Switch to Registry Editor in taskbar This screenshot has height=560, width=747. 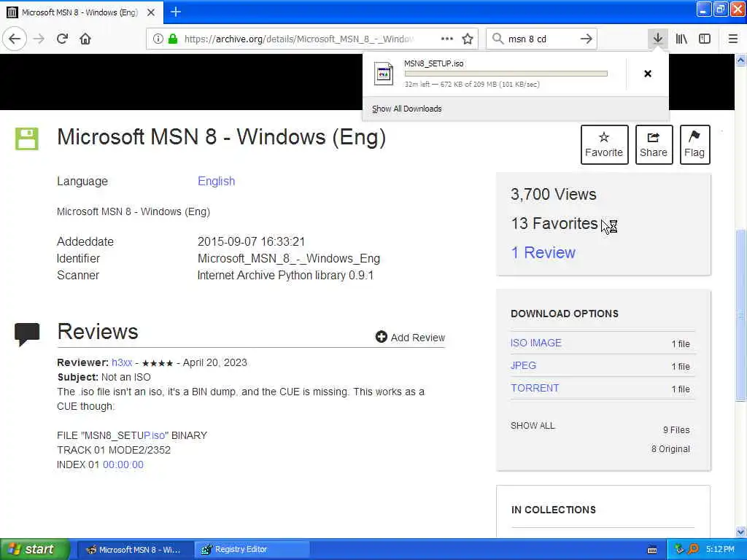252,550
